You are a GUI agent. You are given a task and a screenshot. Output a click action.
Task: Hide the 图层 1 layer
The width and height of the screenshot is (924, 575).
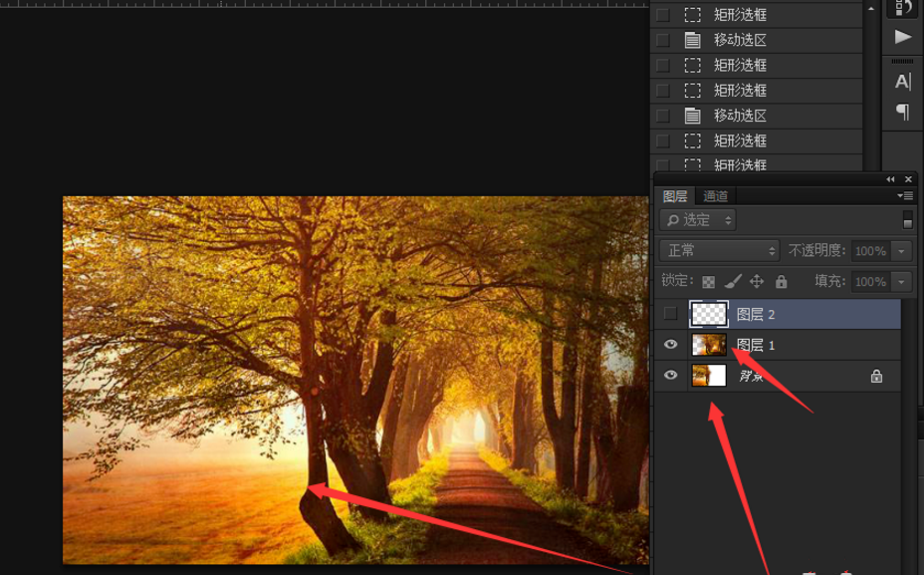click(x=670, y=345)
